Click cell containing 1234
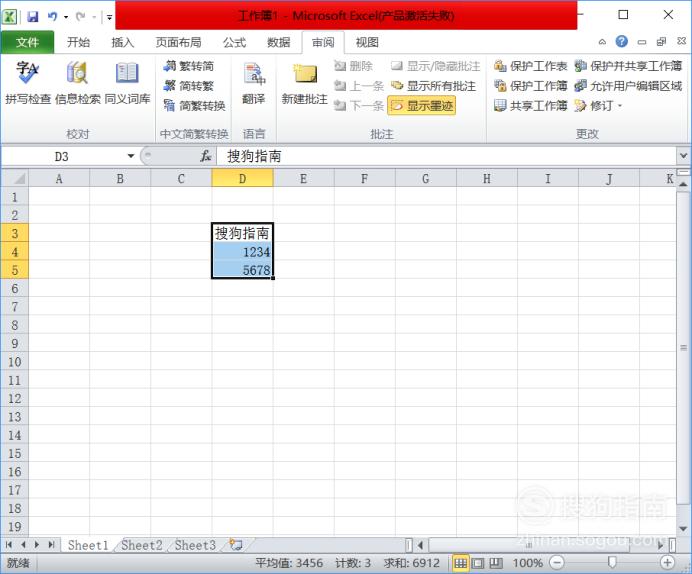Image resolution: width=692 pixels, height=574 pixels. [x=242, y=251]
